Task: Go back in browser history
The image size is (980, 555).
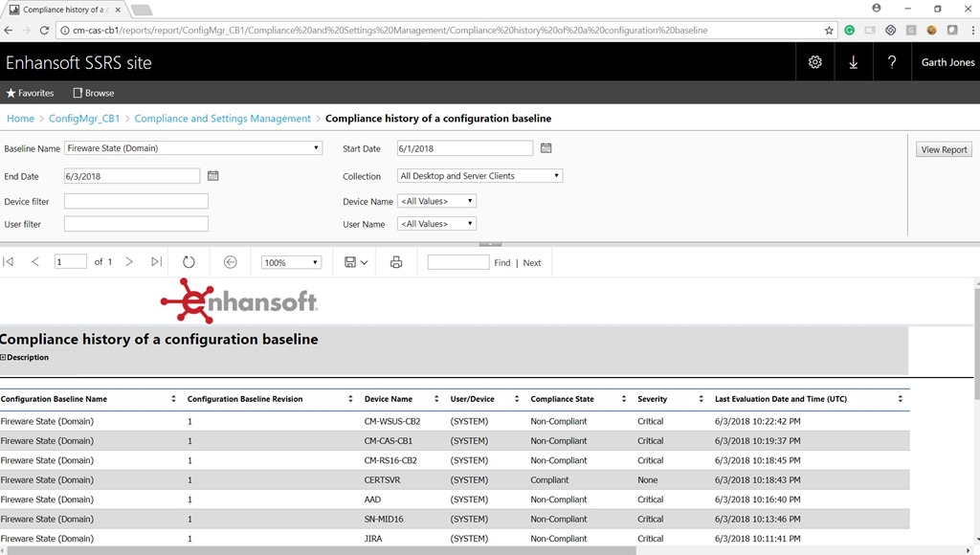Action: click(x=8, y=30)
